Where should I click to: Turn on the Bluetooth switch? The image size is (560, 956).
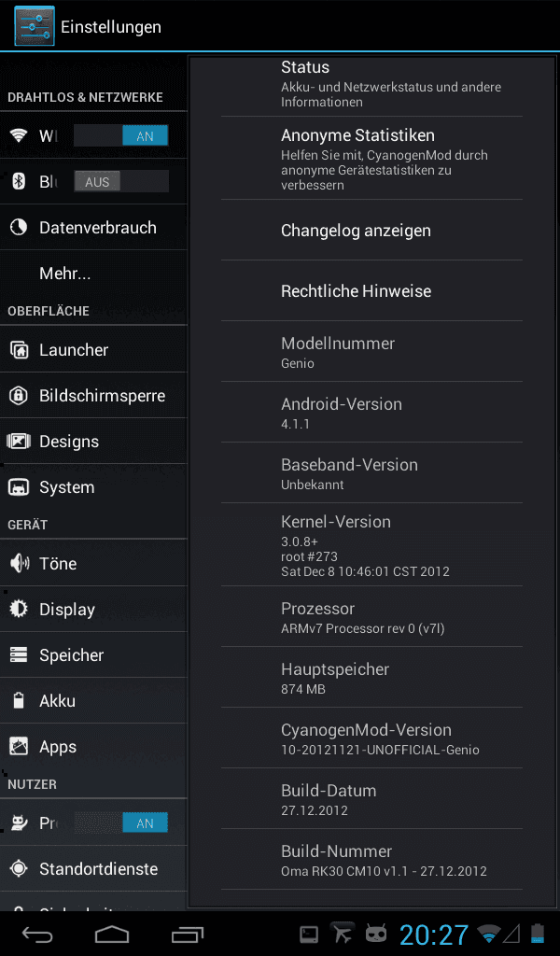coord(120,182)
